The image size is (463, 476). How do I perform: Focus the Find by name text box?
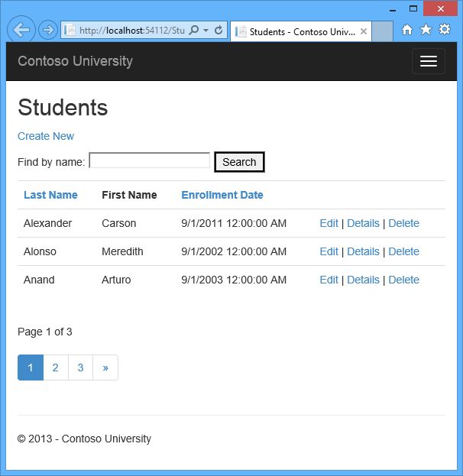150,160
